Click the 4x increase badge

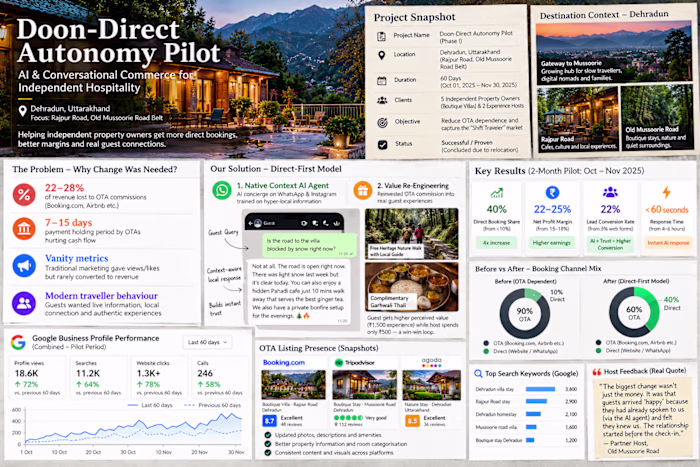pyautogui.click(x=496, y=243)
